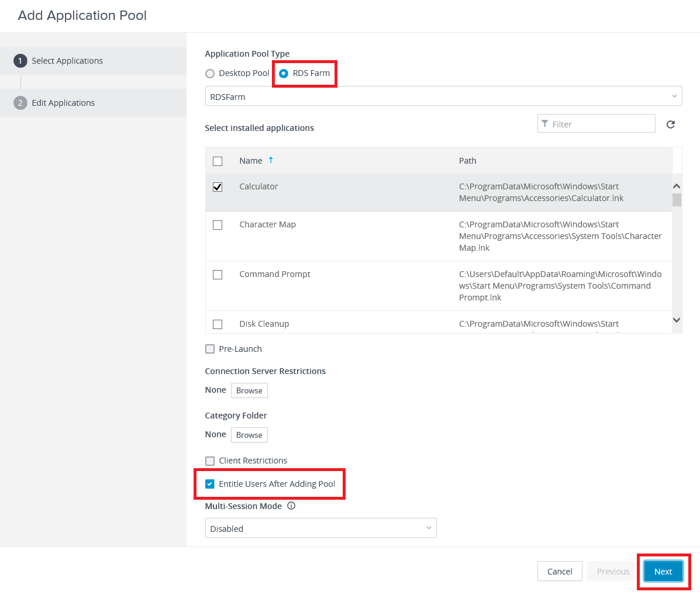
Task: Click the refresh applications list icon
Action: click(x=670, y=124)
